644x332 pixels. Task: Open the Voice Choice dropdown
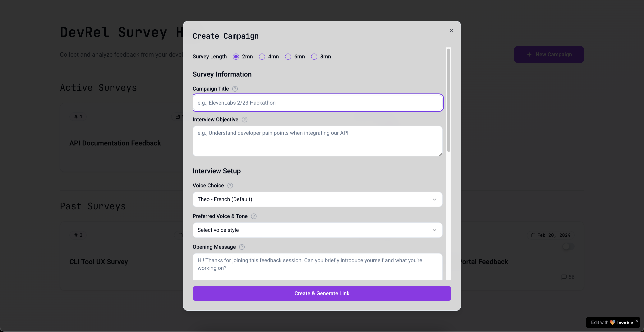point(317,199)
